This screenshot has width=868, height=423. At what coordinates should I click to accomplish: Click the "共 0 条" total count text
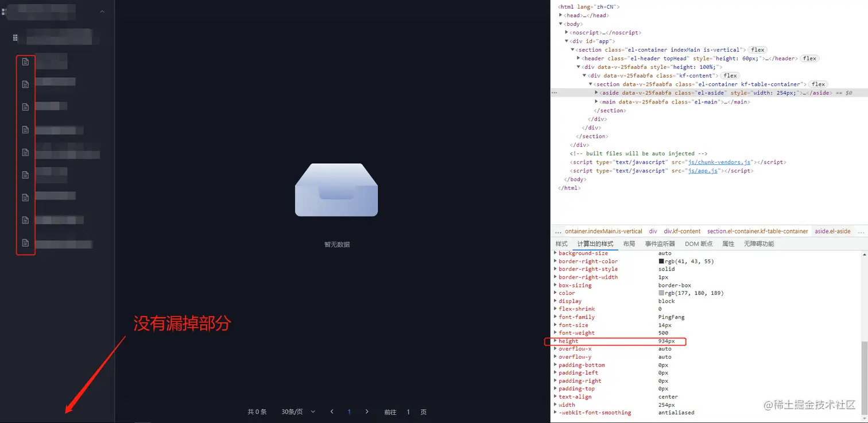pos(257,412)
